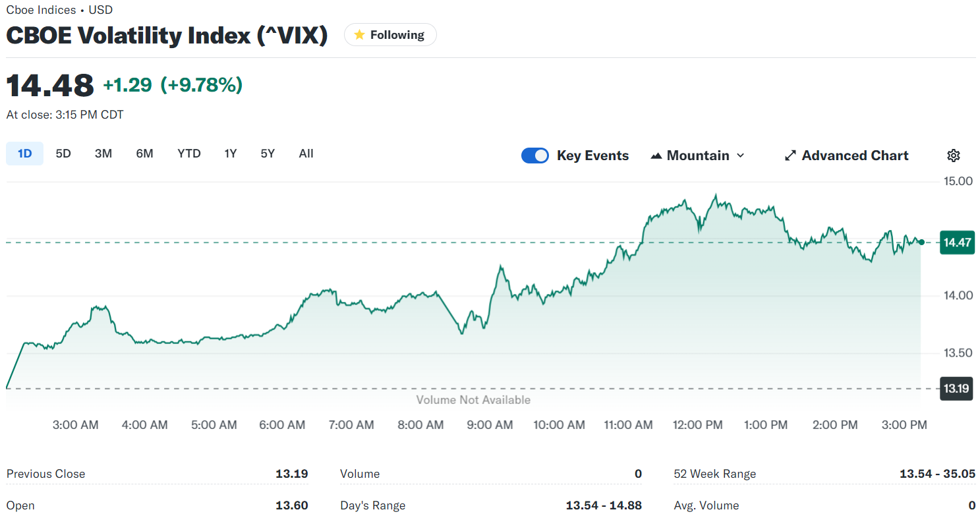Open chart settings gear icon
The height and width of the screenshot is (516, 980).
[953, 156]
